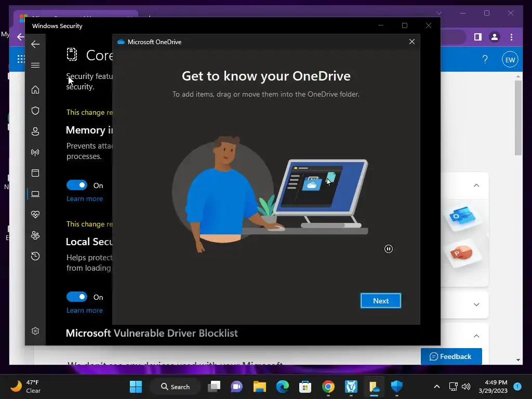
Task: Open the clock and date panel
Action: (x=493, y=387)
